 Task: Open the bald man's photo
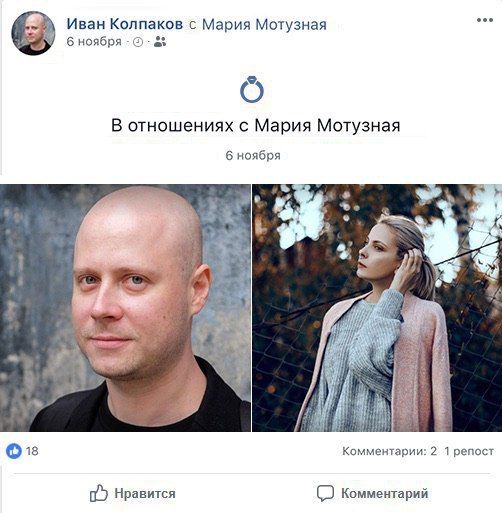coord(125,308)
